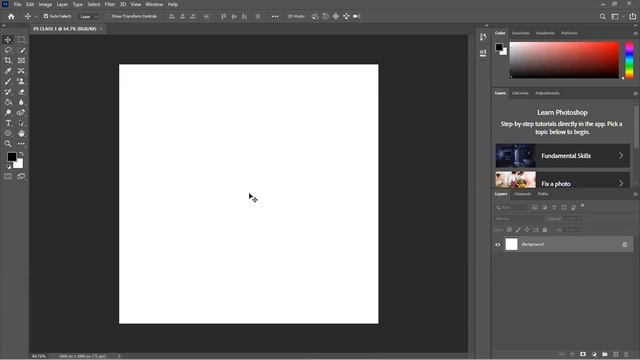The image size is (640, 360).
Task: Swap foreground and background colors
Action: [x=21, y=154]
